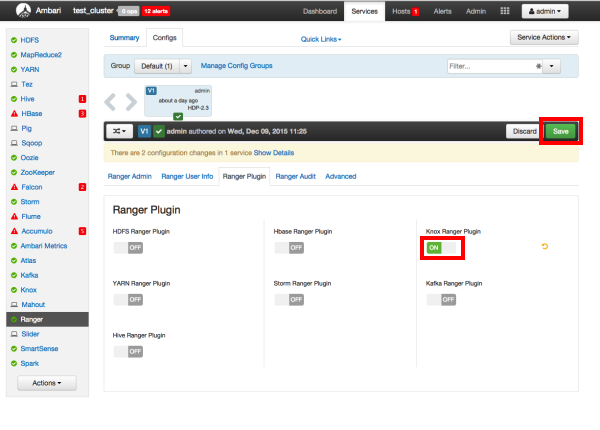
Task: Switch to the Ranger Audit tab
Action: (295, 176)
